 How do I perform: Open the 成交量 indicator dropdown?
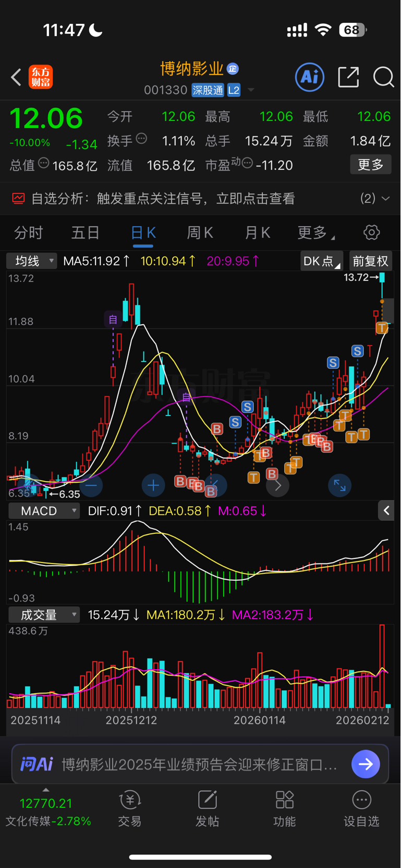[44, 615]
